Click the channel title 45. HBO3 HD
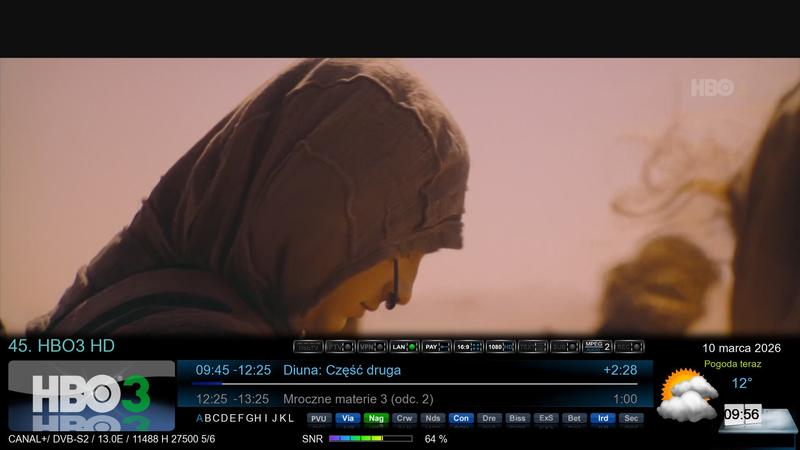This screenshot has width=800, height=450. click(61, 346)
